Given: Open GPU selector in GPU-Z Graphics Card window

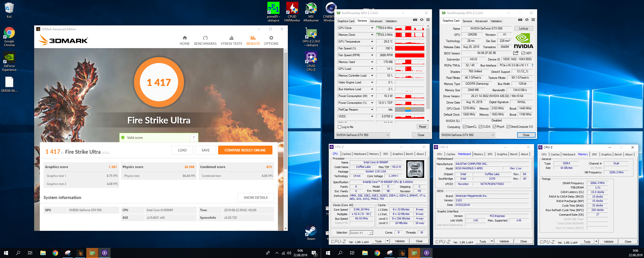Looking at the screenshot, I should (x=468, y=135).
